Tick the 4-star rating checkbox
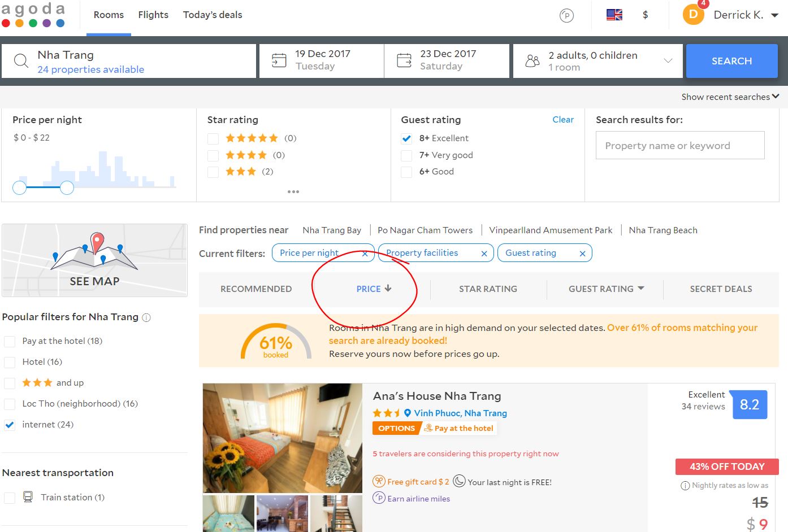Screen dimensions: 788x532 pyautogui.click(x=213, y=155)
